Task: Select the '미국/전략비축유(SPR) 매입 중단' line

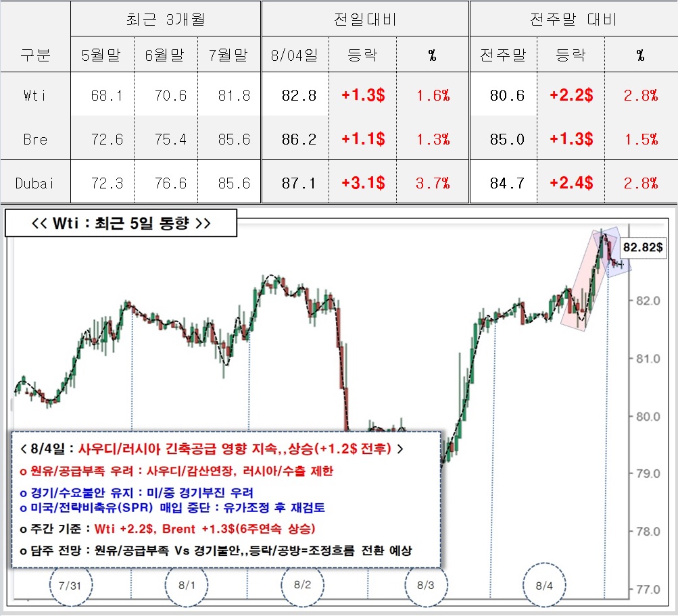Action: coord(172,507)
